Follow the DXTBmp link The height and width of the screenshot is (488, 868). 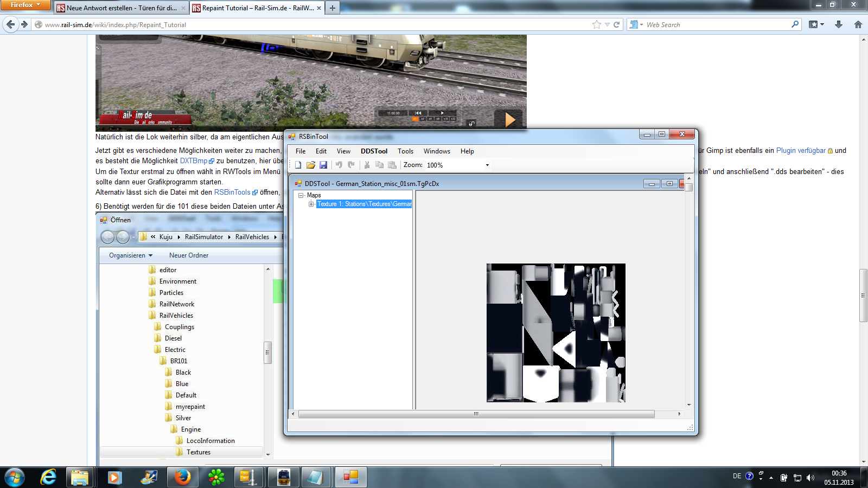click(x=193, y=161)
